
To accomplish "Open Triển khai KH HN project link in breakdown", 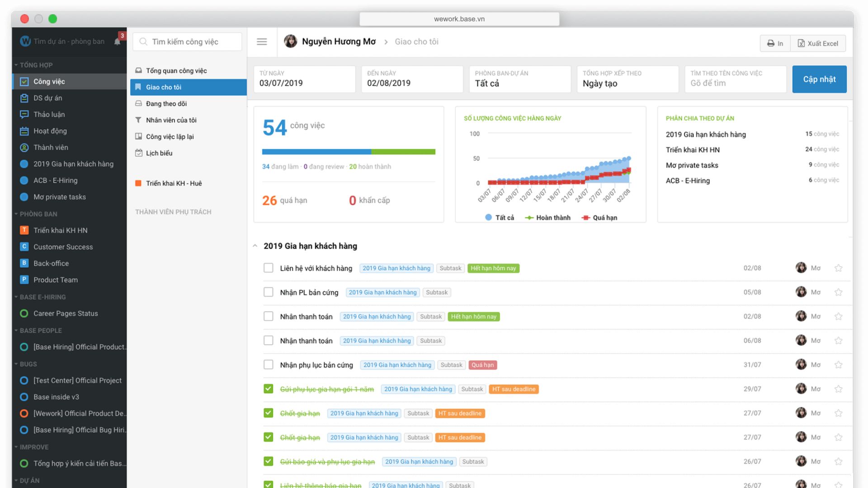I will [693, 150].
